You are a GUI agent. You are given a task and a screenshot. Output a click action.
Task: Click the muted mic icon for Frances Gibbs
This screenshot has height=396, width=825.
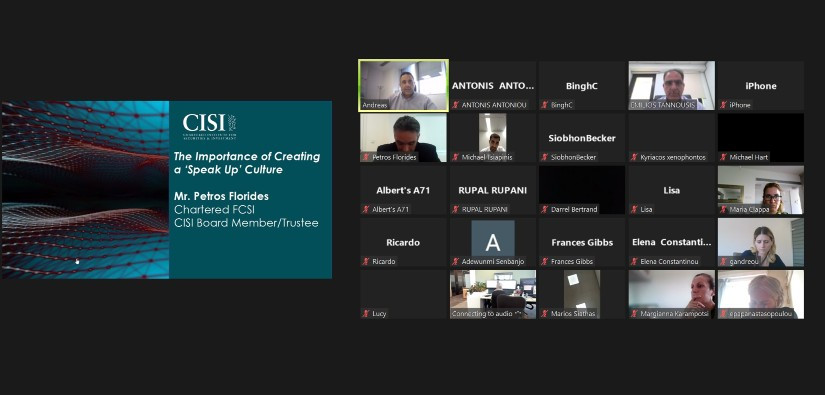click(545, 261)
